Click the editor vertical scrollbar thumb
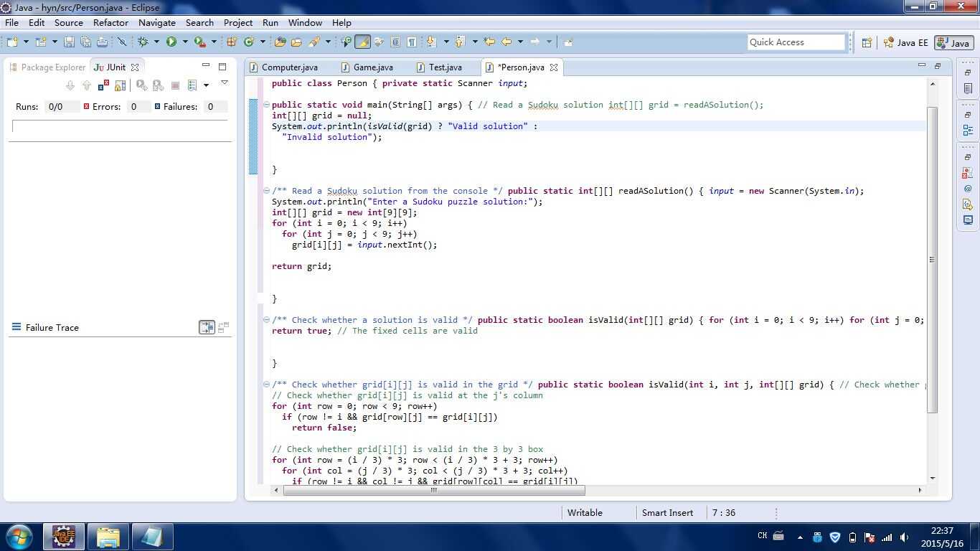 pos(932,260)
